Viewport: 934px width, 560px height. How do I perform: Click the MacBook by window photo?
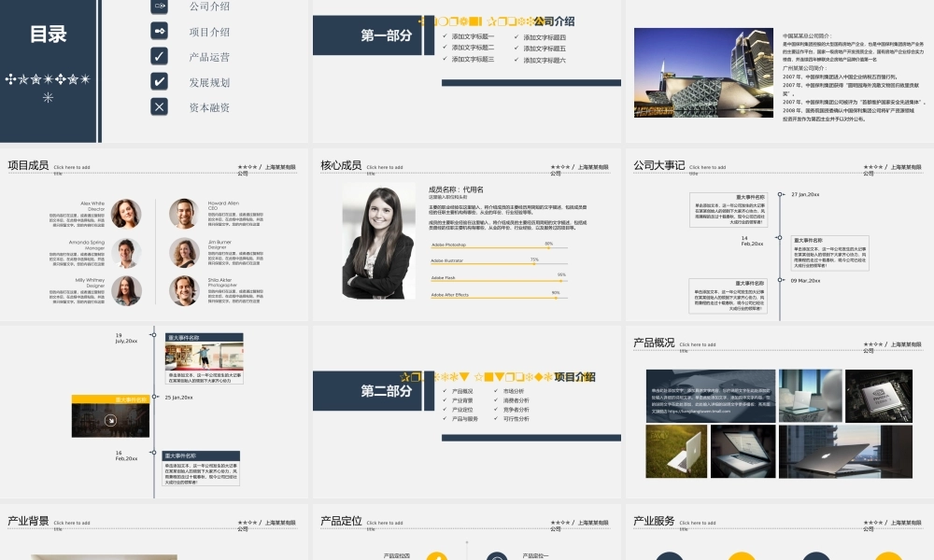(x=845, y=452)
